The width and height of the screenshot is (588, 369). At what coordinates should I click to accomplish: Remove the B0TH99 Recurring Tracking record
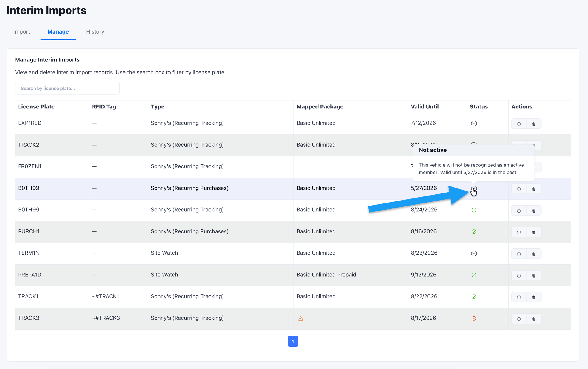534,211
